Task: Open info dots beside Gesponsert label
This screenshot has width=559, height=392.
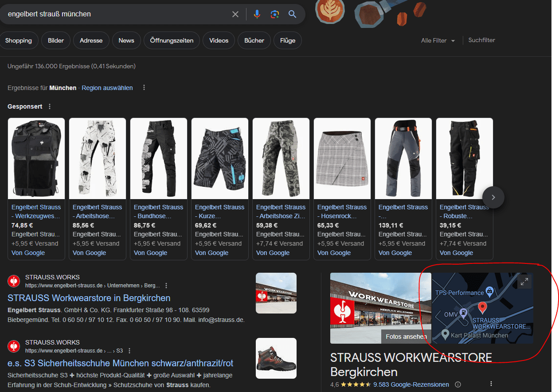Action: point(50,106)
